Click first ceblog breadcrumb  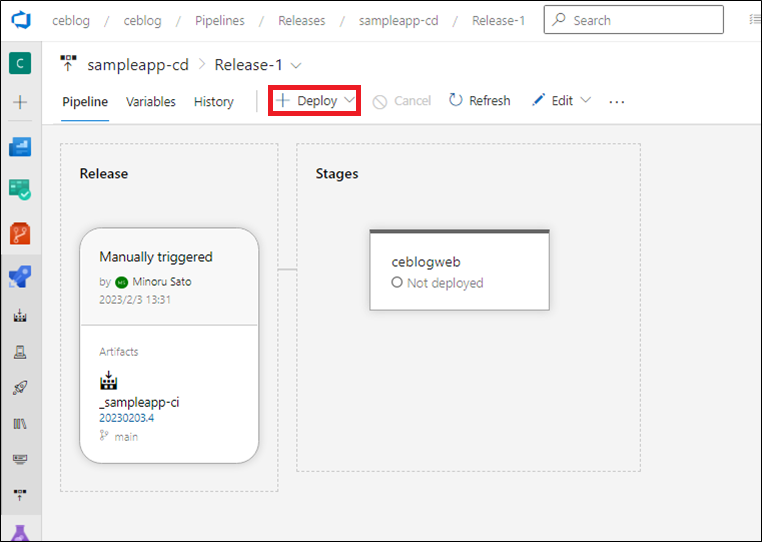pos(71,20)
